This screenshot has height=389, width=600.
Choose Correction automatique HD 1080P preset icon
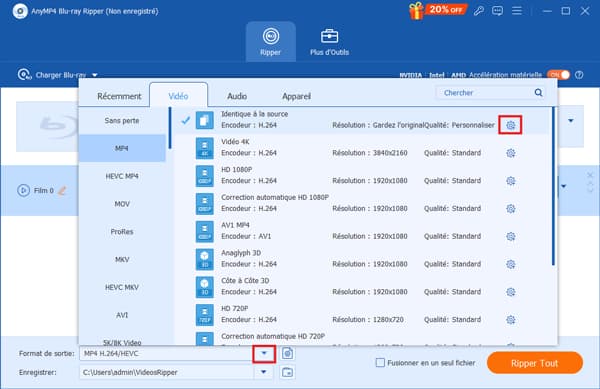[204, 203]
